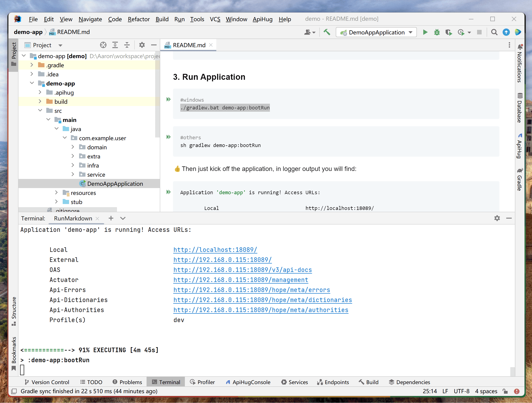Open the ApiHug menu in menu bar

[262, 19]
